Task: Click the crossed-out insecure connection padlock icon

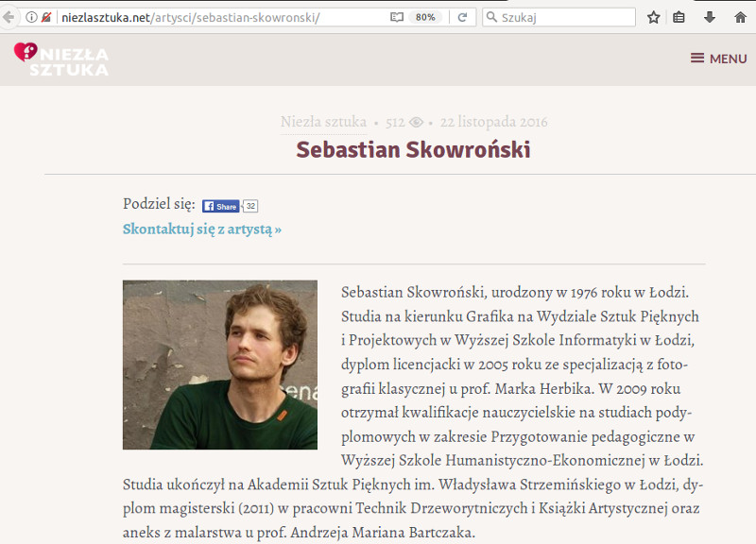Action: [x=46, y=17]
